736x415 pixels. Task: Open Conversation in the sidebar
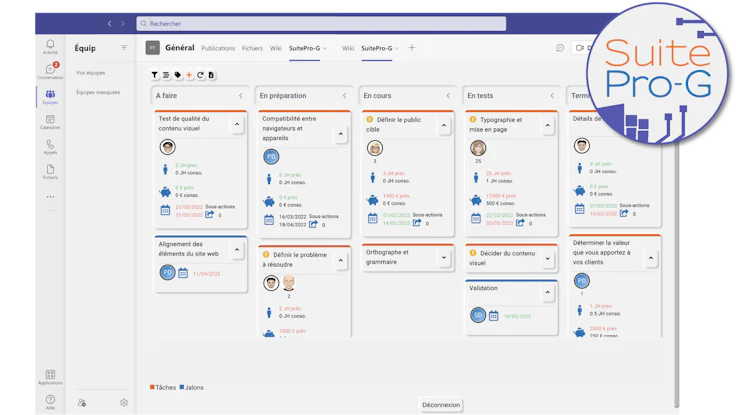coord(50,71)
